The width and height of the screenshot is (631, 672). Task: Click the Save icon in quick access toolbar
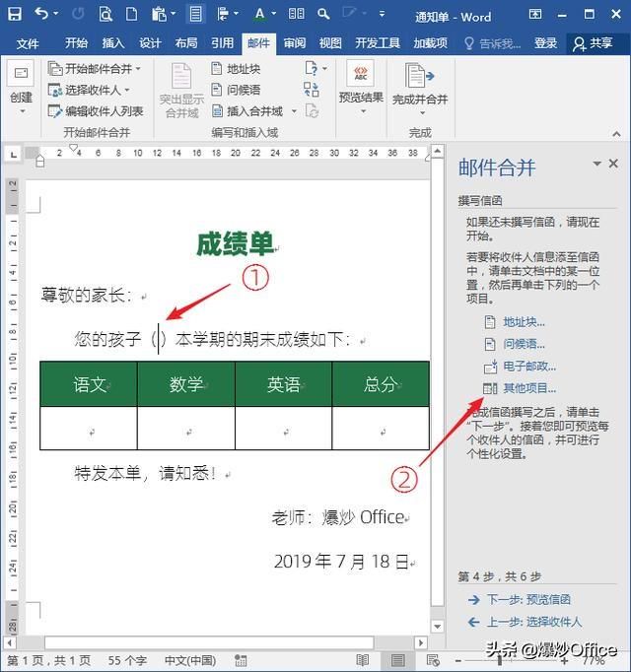tap(15, 14)
